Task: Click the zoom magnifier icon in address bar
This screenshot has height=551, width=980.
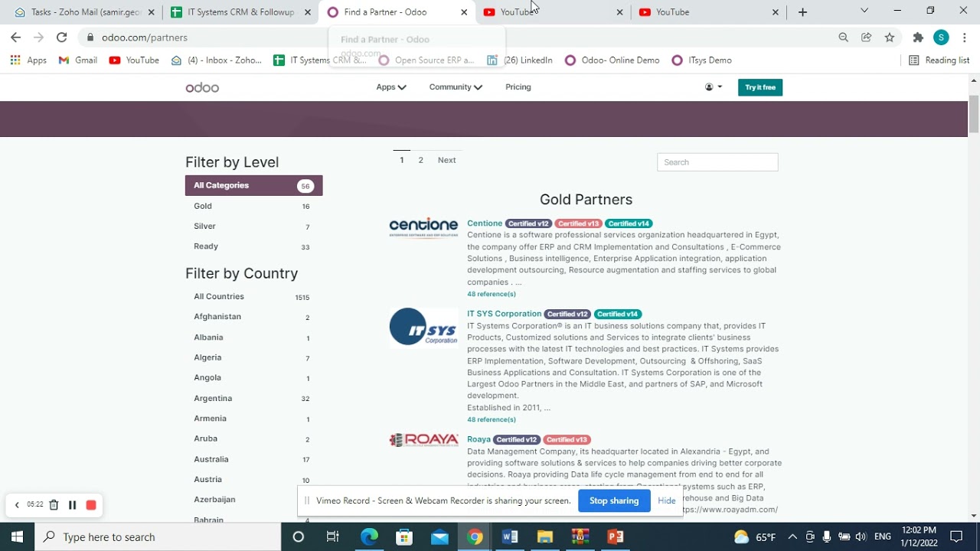Action: coord(843,37)
